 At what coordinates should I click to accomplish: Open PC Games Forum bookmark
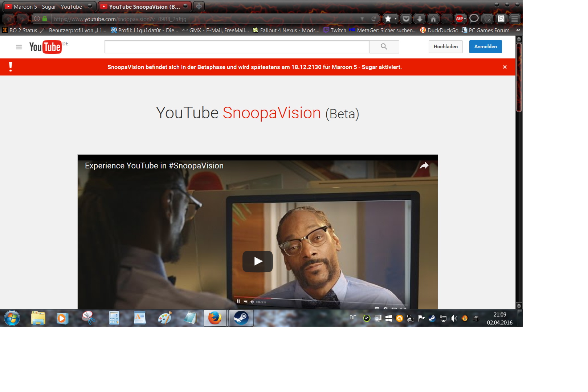[x=486, y=30]
